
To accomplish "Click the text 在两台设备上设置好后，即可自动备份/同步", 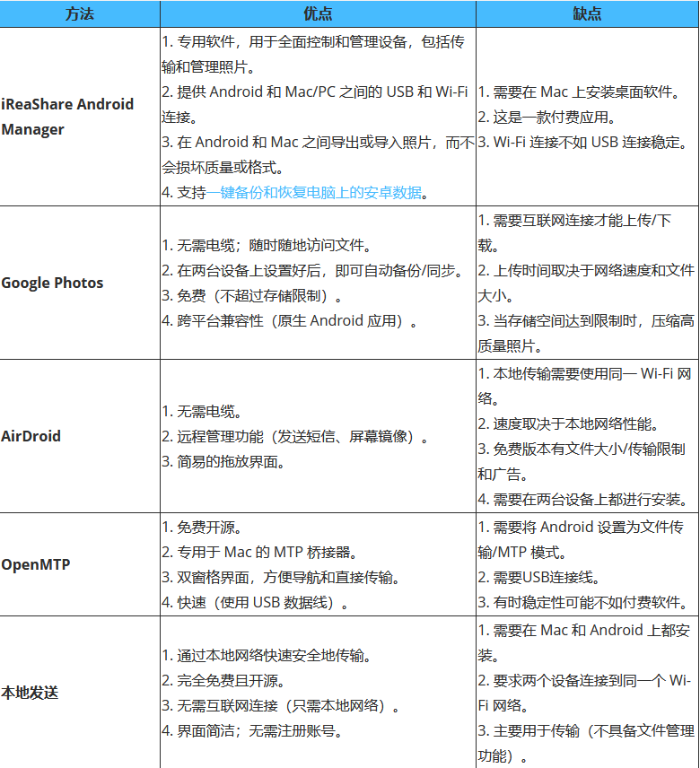I will [x=316, y=270].
